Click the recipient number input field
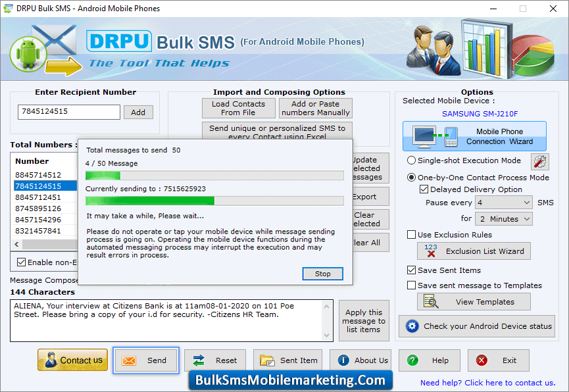 coord(69,112)
